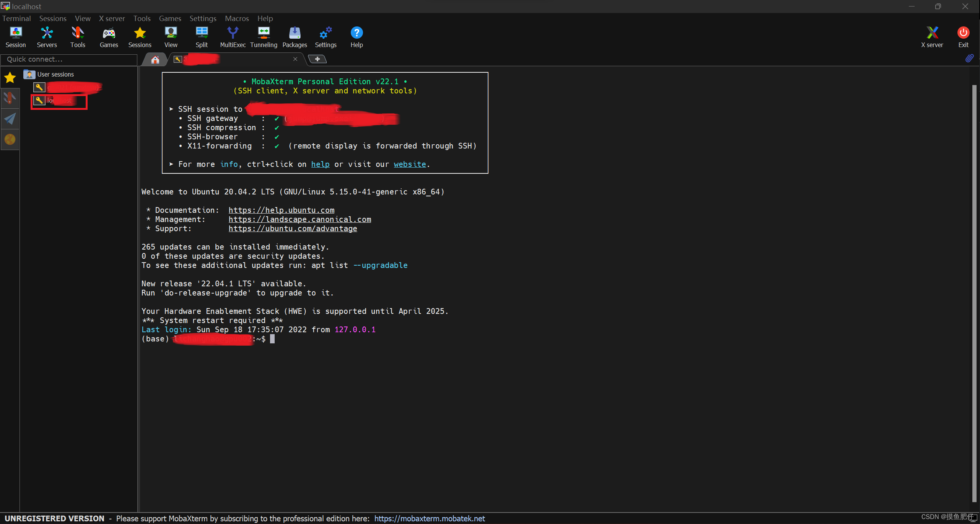Screen dimensions: 980x524
Task: Open the Tools sidebar Swiss-army knife icon
Action: pyautogui.click(x=10, y=98)
